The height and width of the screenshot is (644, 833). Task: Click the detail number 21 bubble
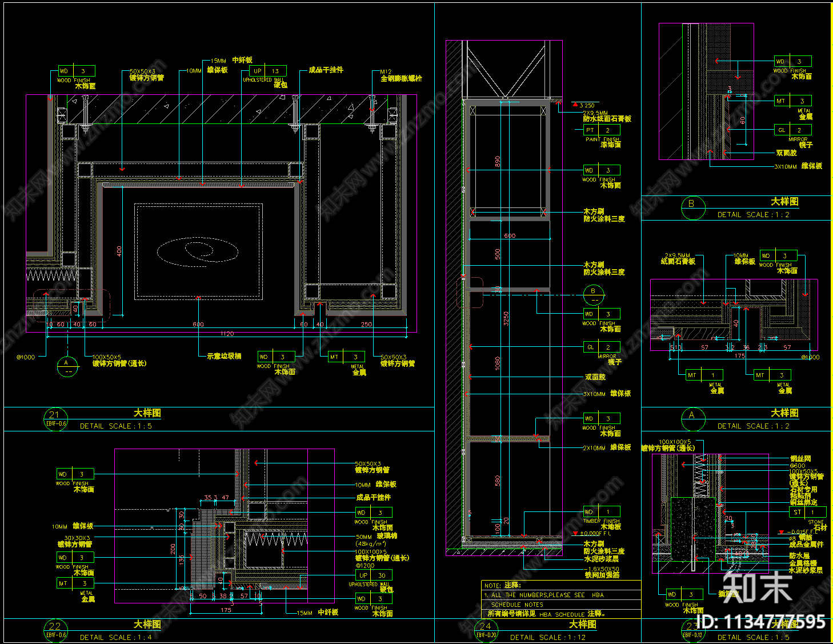[55, 419]
